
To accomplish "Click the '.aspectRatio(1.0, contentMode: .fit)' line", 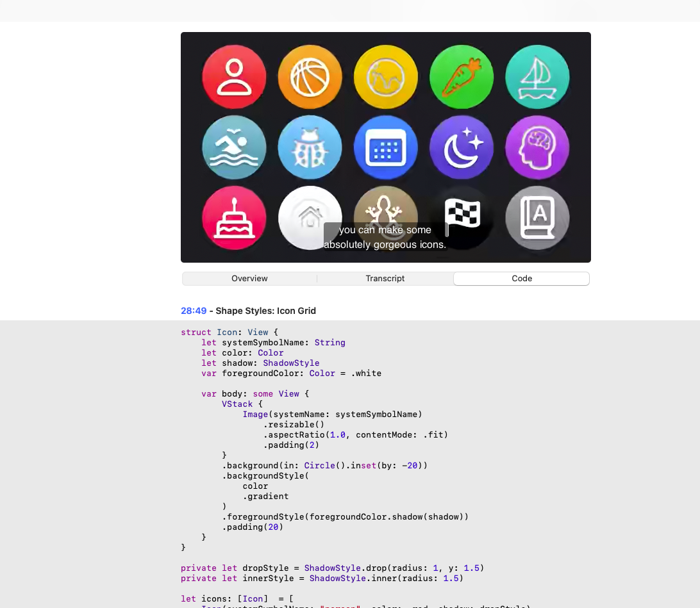I will coord(355,435).
